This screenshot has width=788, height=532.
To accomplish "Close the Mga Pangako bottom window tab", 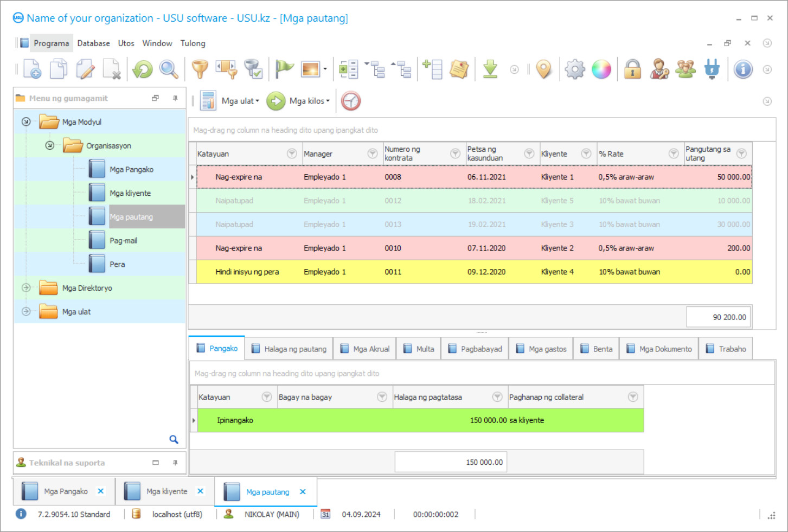I will pos(101,491).
